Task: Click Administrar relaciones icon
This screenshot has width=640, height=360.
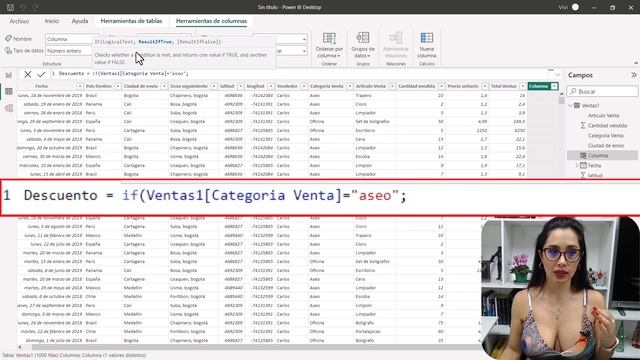Action: 396,38
